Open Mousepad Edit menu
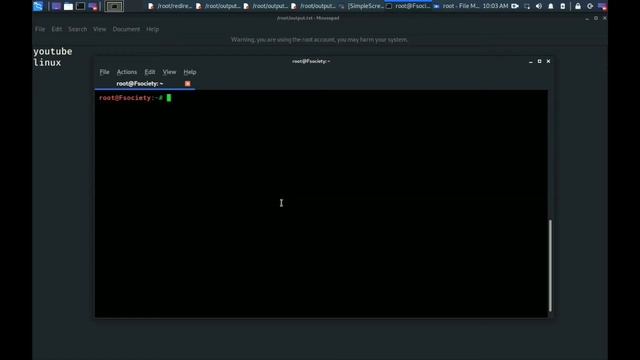The height and width of the screenshot is (360, 640). [57, 29]
